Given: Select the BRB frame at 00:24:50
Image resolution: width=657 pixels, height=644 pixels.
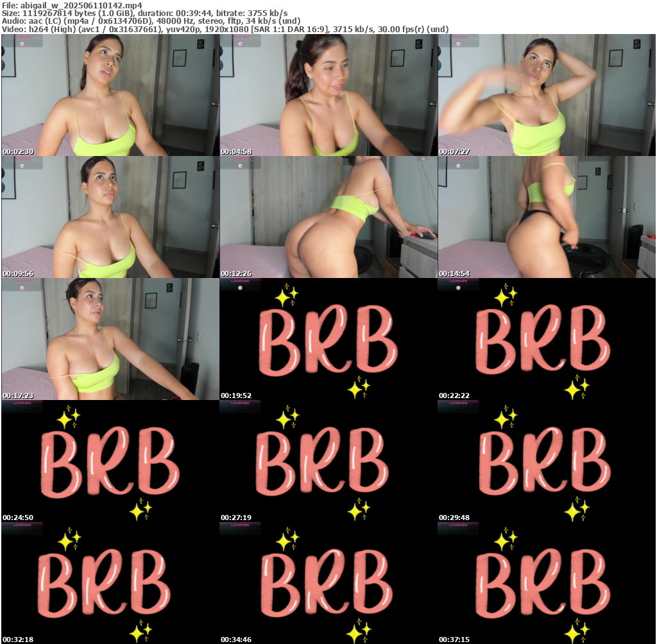Looking at the screenshot, I should tap(110, 461).
